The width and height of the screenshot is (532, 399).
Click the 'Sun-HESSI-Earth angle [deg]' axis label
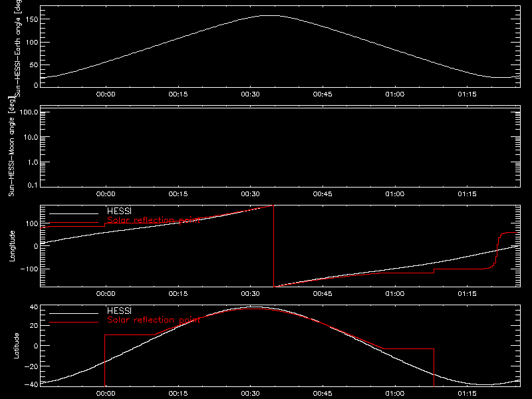click(18, 49)
